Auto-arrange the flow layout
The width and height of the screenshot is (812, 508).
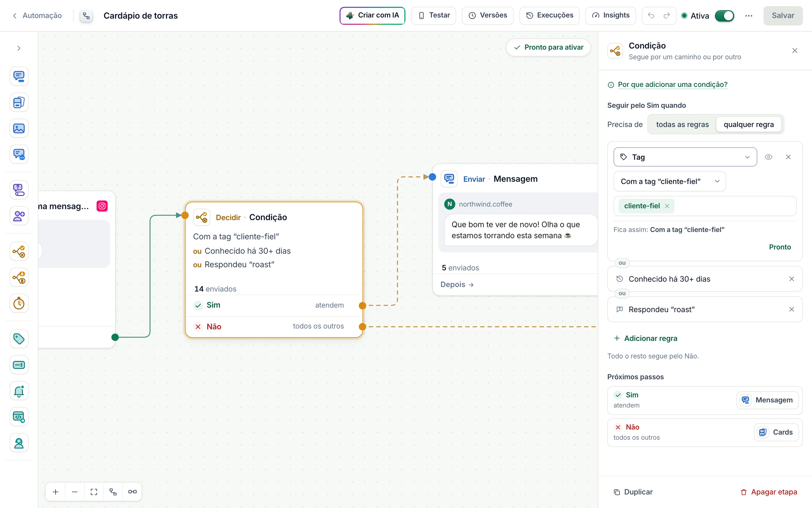(113, 492)
